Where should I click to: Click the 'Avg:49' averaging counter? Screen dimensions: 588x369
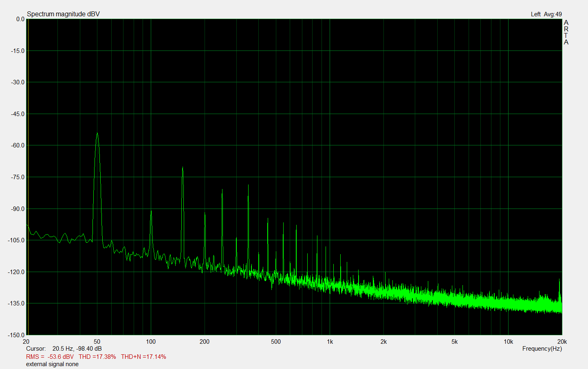click(553, 14)
